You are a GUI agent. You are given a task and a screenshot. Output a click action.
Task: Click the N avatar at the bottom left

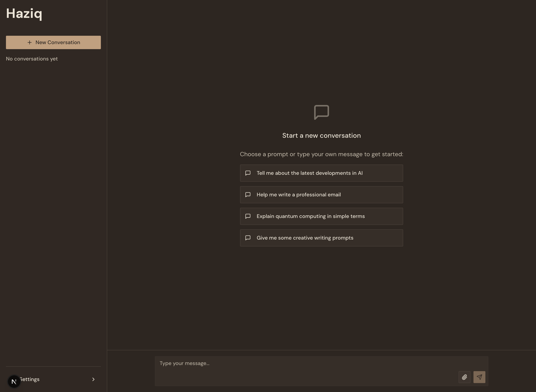pyautogui.click(x=14, y=381)
